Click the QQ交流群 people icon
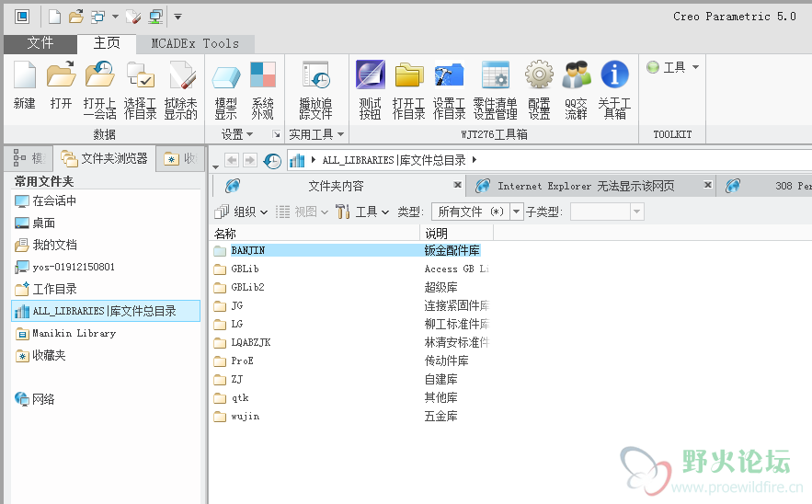The width and height of the screenshot is (812, 504). 577,75
